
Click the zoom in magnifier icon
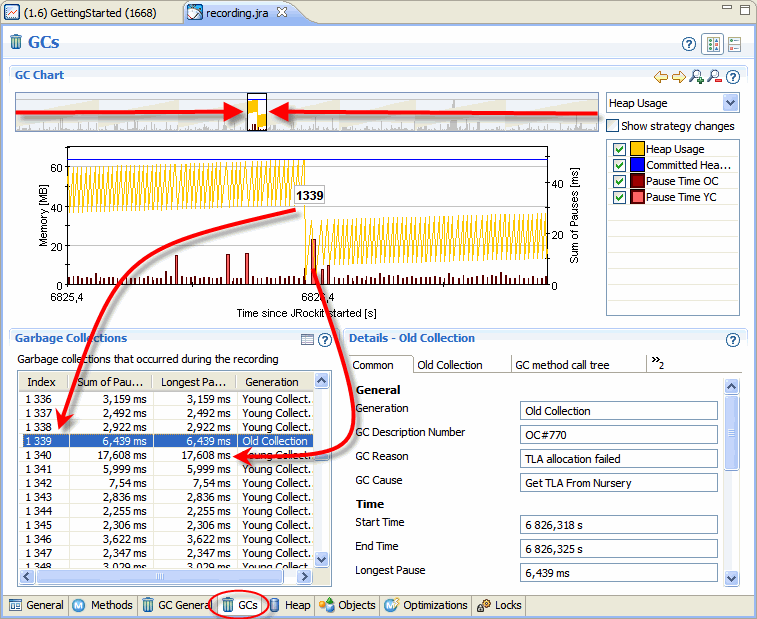(697, 76)
